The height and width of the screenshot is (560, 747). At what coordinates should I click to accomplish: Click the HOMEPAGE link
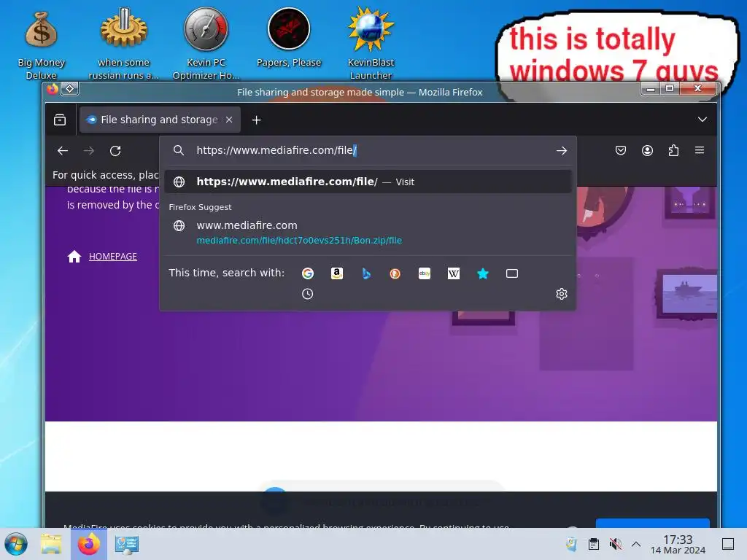coord(113,256)
